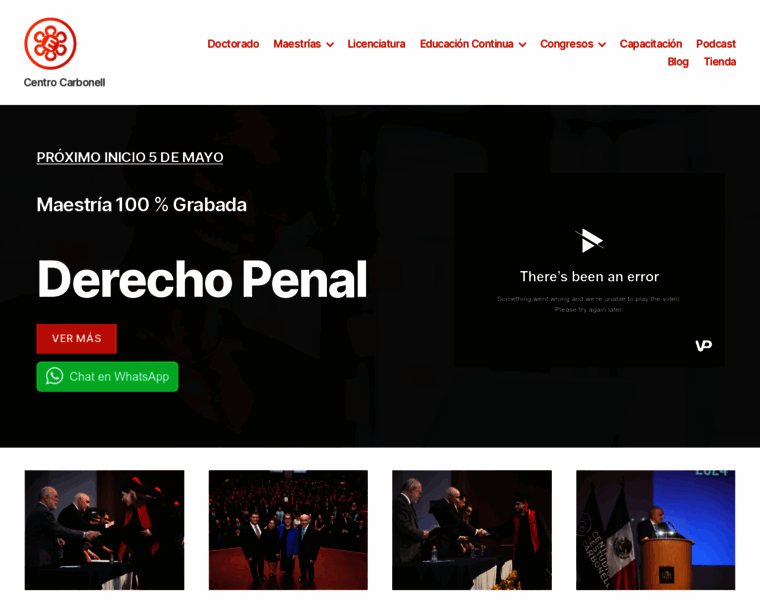Click the red VER MÁS button
This screenshot has height=600, width=760.
click(77, 339)
